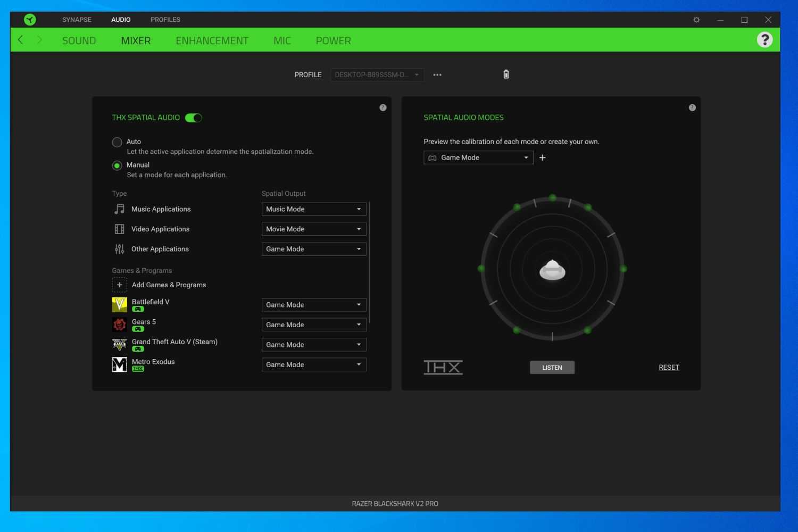This screenshot has width=798, height=532.
Task: Click the right side speaker dot
Action: click(624, 269)
